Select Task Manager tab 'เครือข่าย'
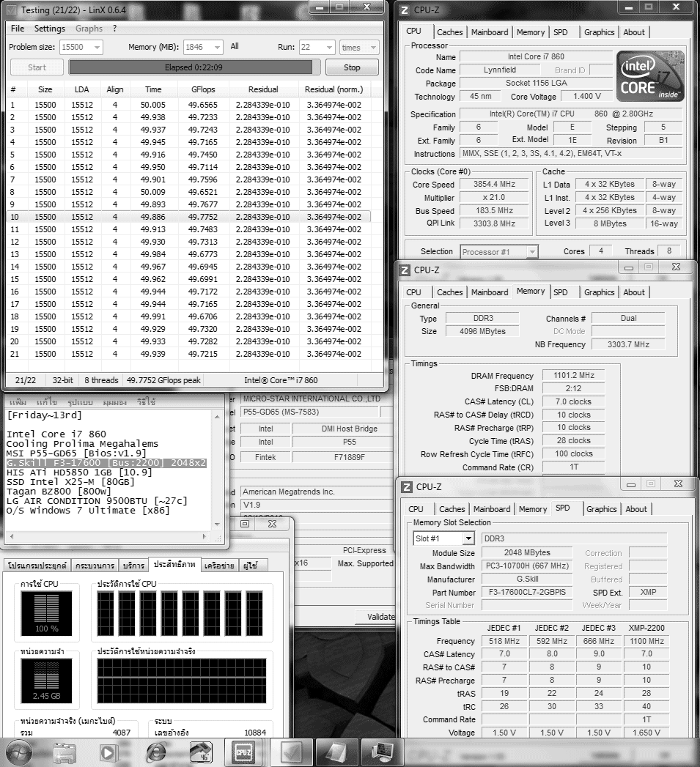This screenshot has width=700, height=767. tap(219, 566)
